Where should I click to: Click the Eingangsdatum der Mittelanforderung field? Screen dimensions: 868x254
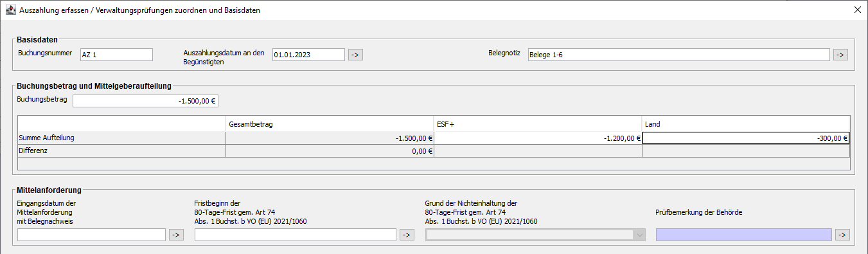(92, 235)
